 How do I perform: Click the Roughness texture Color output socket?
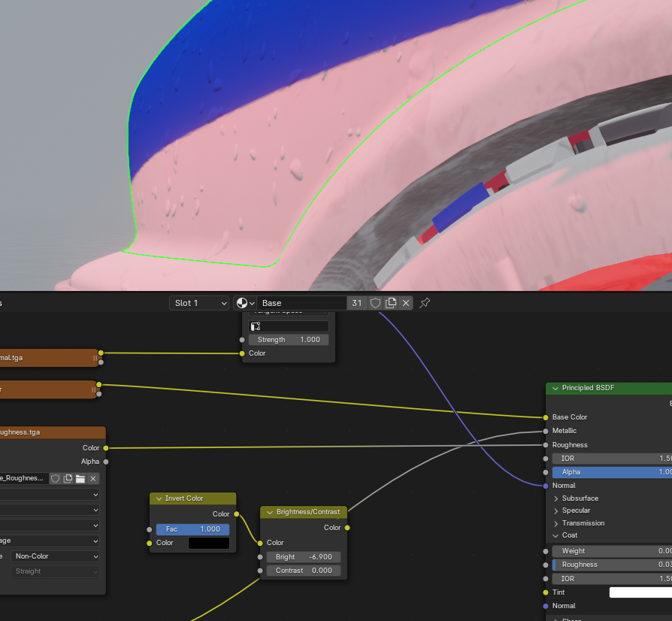coord(106,448)
